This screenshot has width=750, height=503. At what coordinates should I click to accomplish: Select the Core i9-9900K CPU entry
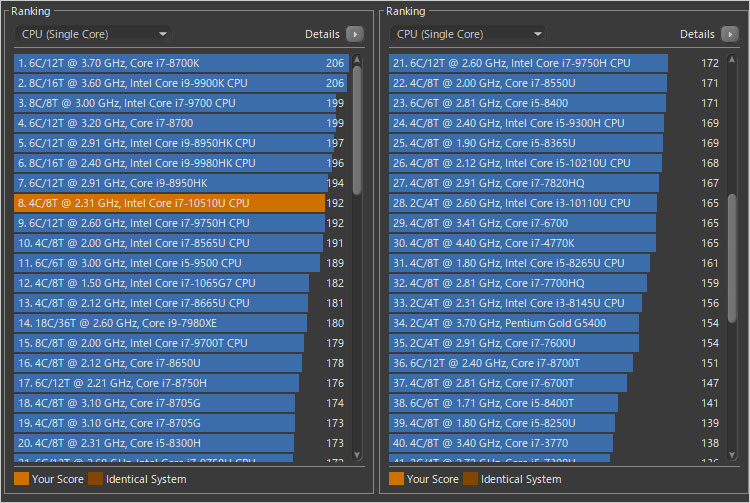[x=170, y=83]
